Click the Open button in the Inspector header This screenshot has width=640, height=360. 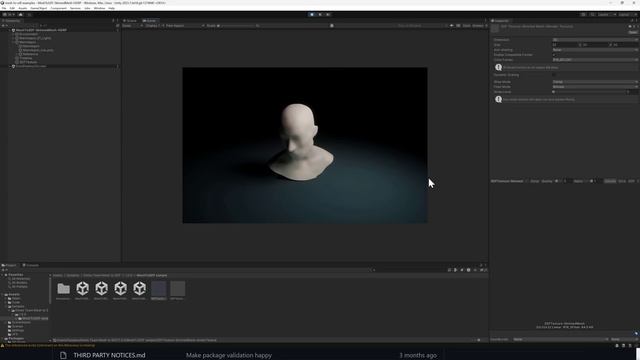(633, 32)
